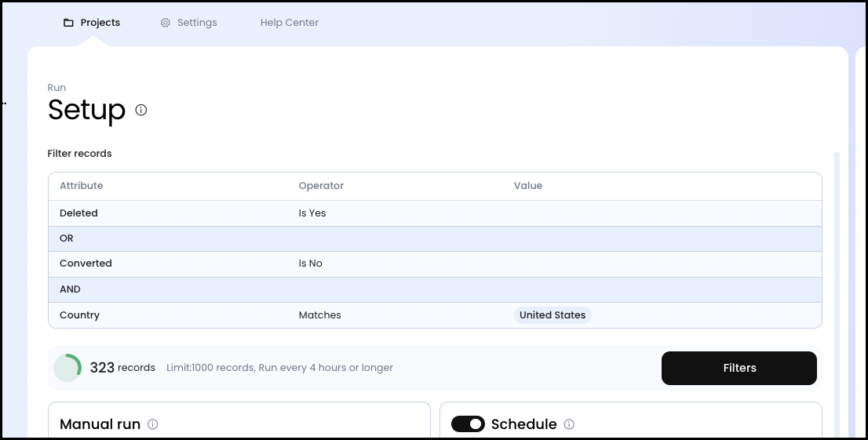The width and height of the screenshot is (868, 440).
Task: Click the Attribute column header
Action: 82,186
